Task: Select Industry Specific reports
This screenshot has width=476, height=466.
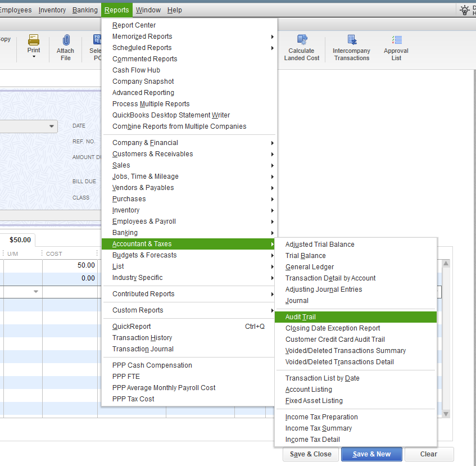Action: pyautogui.click(x=189, y=278)
